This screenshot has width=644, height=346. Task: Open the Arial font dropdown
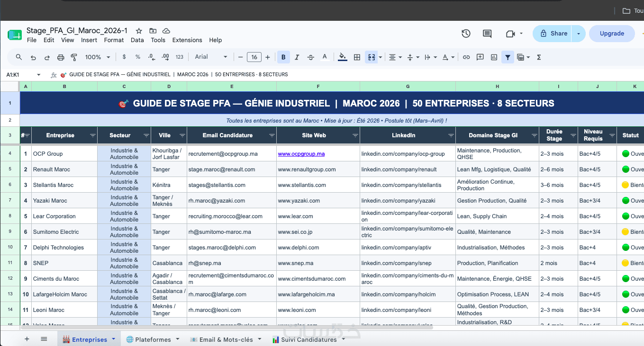tap(211, 57)
